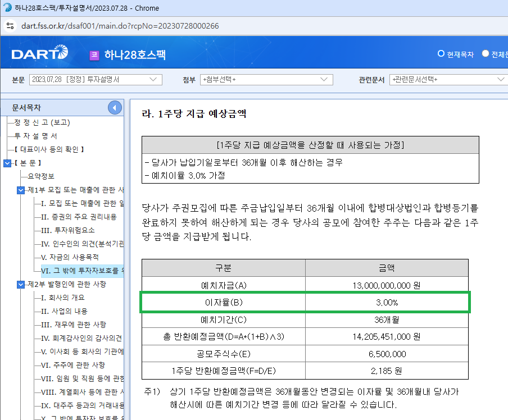Collapse the 본문 tree node
This screenshot has width=508, height=420.
tap(7, 163)
